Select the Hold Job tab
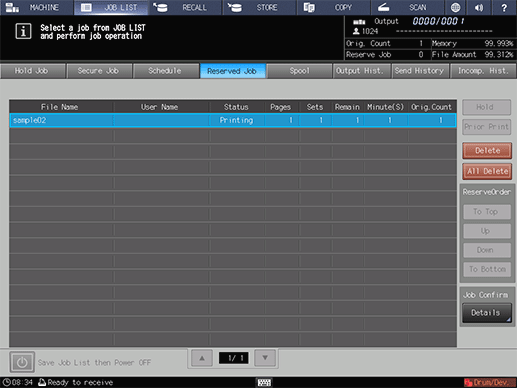The image size is (517, 388). pyautogui.click(x=33, y=71)
